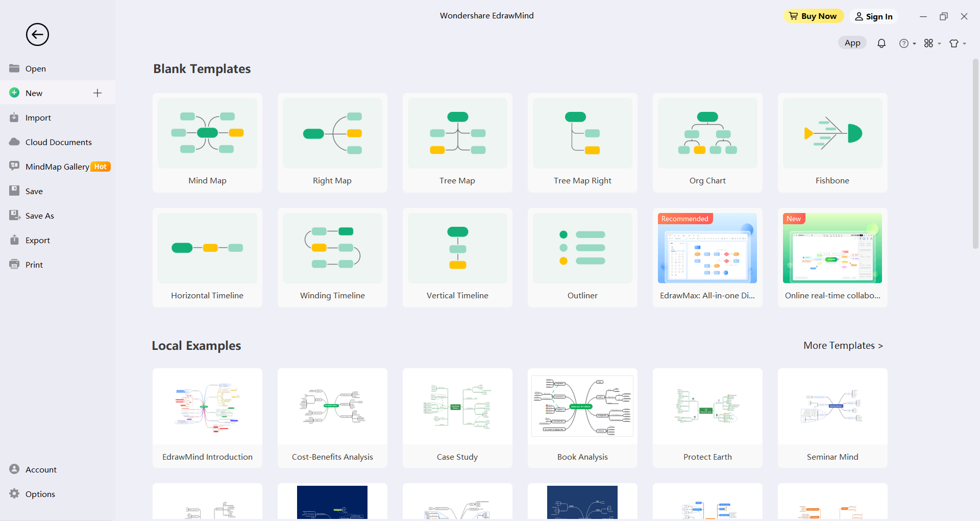Click the Export icon in sidebar
Screen dimensions: 980x521
[14, 240]
